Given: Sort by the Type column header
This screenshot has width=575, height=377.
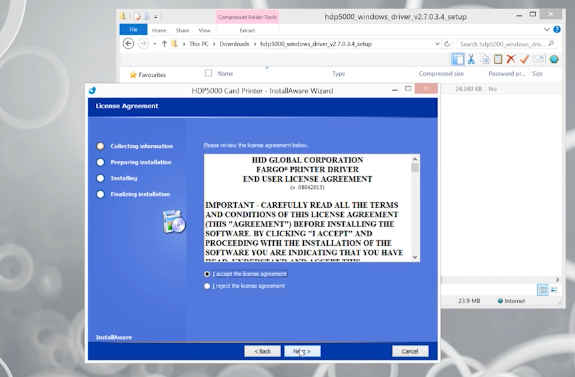Looking at the screenshot, I should pyautogui.click(x=338, y=74).
